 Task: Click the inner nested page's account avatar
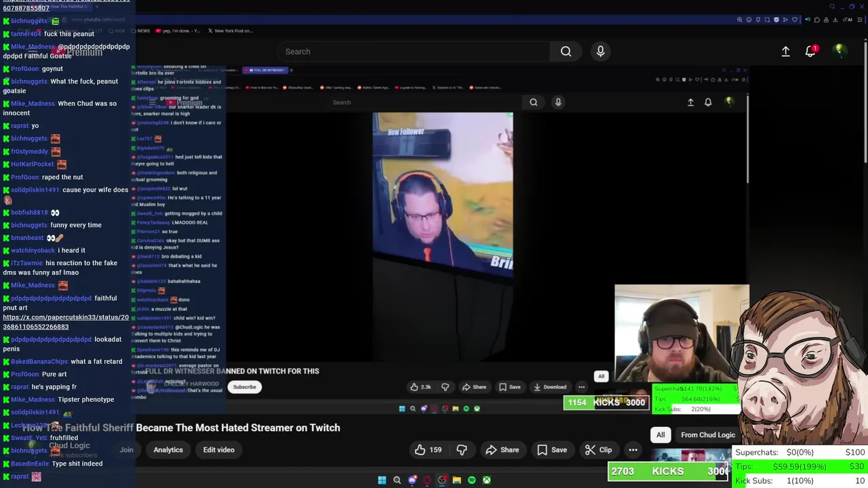tap(729, 102)
